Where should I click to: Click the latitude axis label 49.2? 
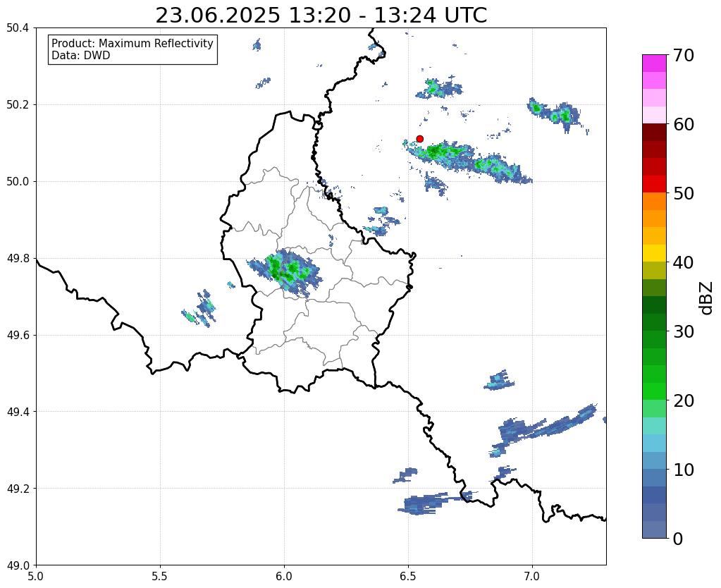click(x=18, y=489)
